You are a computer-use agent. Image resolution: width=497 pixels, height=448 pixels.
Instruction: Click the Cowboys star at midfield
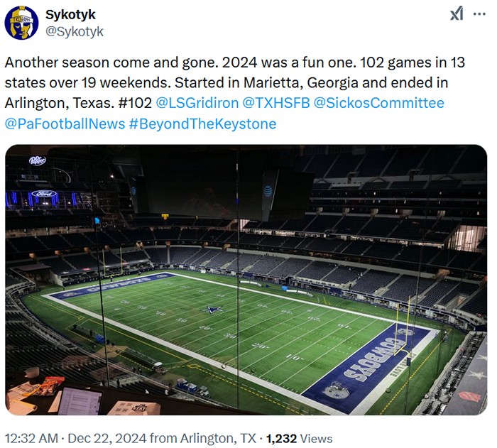pos(212,309)
